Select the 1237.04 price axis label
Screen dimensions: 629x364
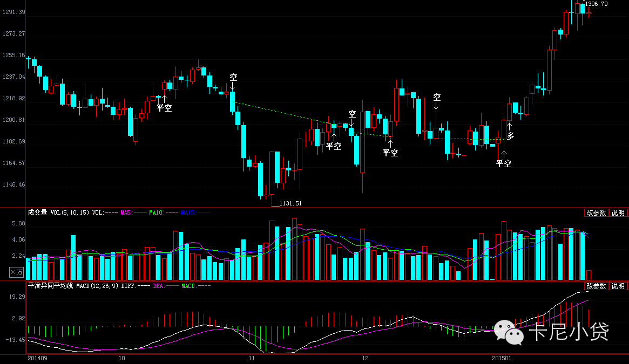coord(13,77)
